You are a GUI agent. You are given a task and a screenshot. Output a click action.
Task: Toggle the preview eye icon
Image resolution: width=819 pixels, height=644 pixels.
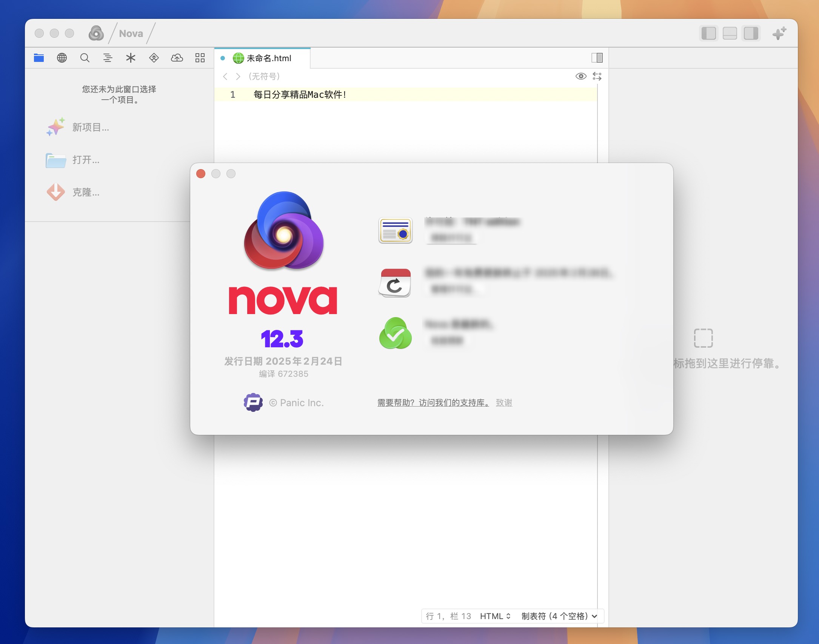[x=581, y=76]
